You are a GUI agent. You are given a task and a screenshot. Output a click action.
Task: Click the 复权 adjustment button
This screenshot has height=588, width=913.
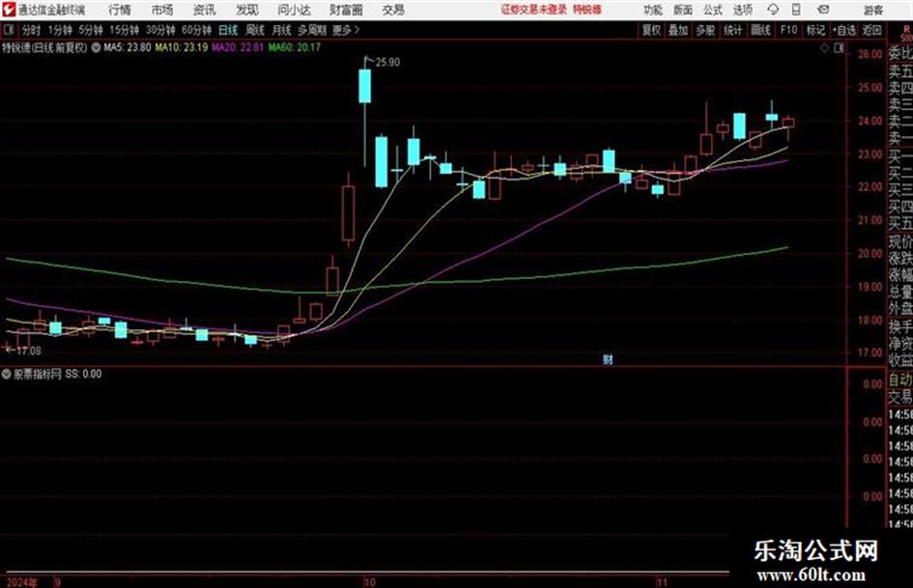point(651,30)
